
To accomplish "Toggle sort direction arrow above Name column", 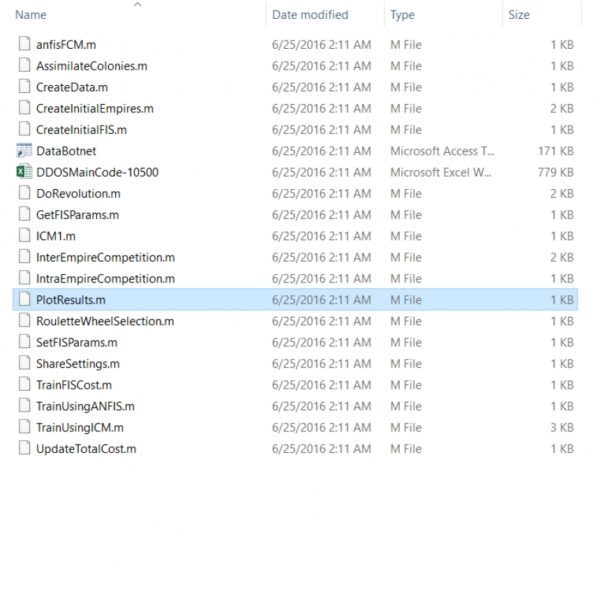I will [137, 5].
